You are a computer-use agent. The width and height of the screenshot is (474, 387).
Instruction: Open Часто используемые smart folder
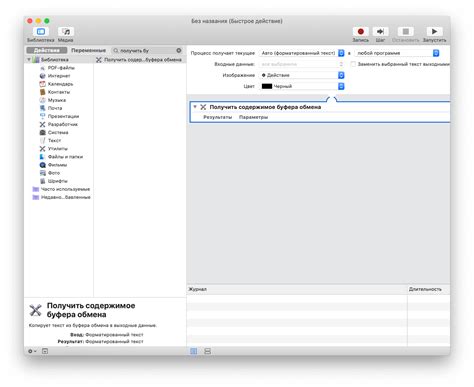click(61, 189)
